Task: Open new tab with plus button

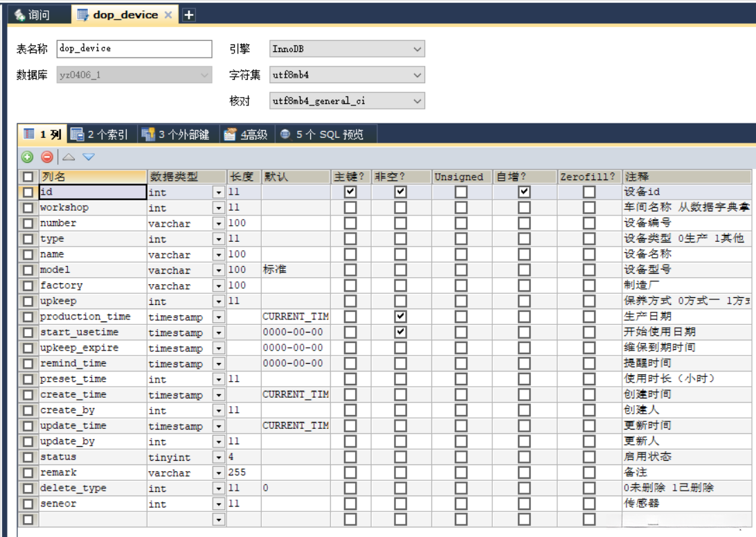Action: pos(189,15)
